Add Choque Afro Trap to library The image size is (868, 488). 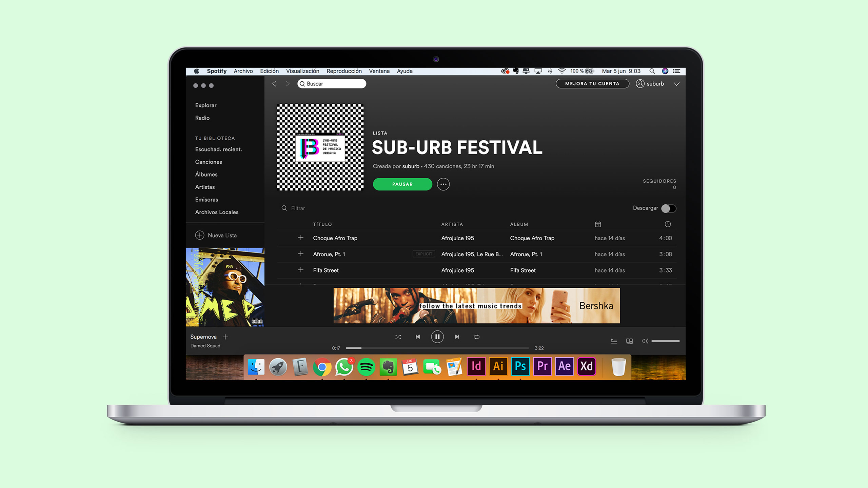point(301,238)
